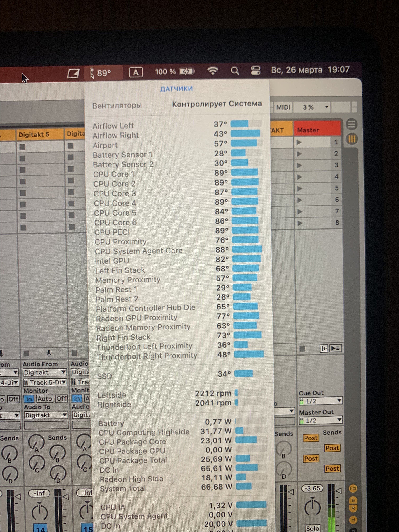This screenshot has width=399, height=532.
Task: Stop clips with Digitakt 5 status-row square
Action: (x=26, y=353)
